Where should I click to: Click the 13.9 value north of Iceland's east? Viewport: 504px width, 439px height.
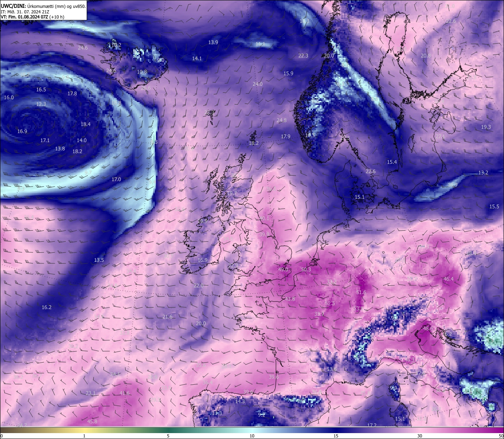tap(213, 43)
